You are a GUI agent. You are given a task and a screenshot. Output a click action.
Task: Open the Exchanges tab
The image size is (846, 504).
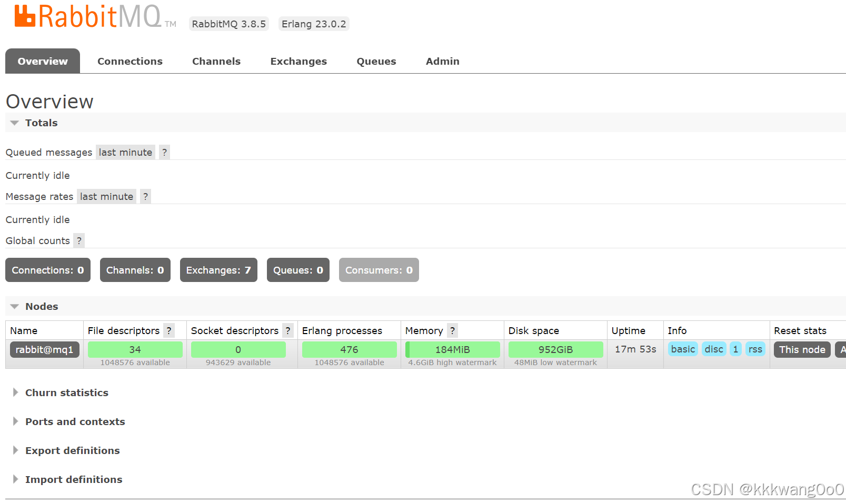point(298,61)
